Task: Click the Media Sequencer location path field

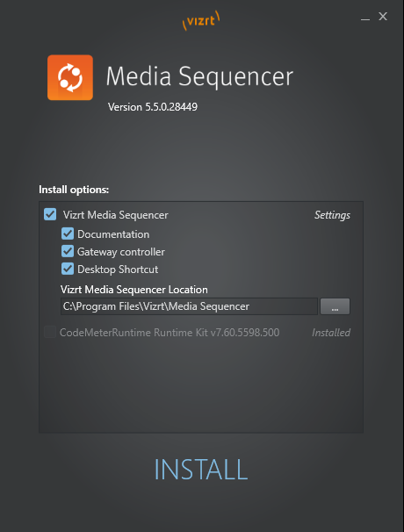Action: click(x=189, y=306)
